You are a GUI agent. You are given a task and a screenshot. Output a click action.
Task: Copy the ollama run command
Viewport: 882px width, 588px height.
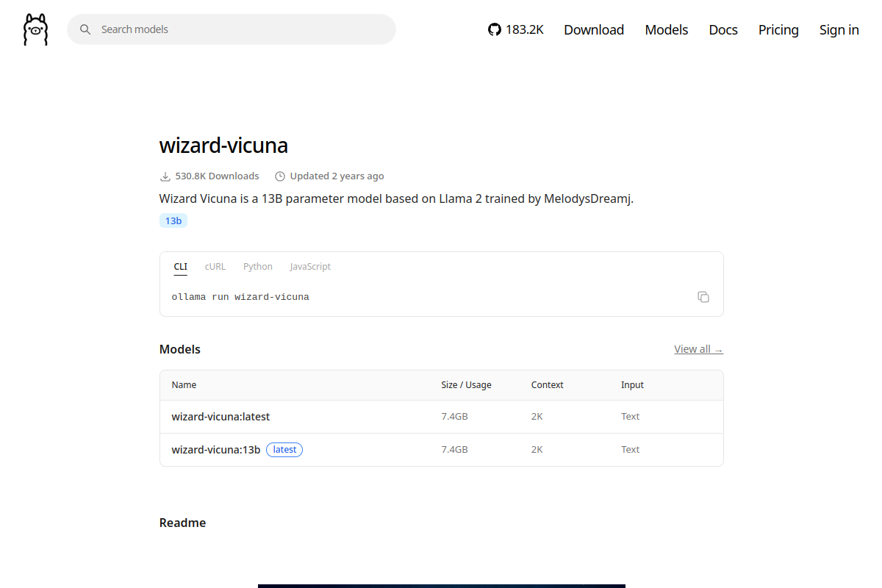703,297
